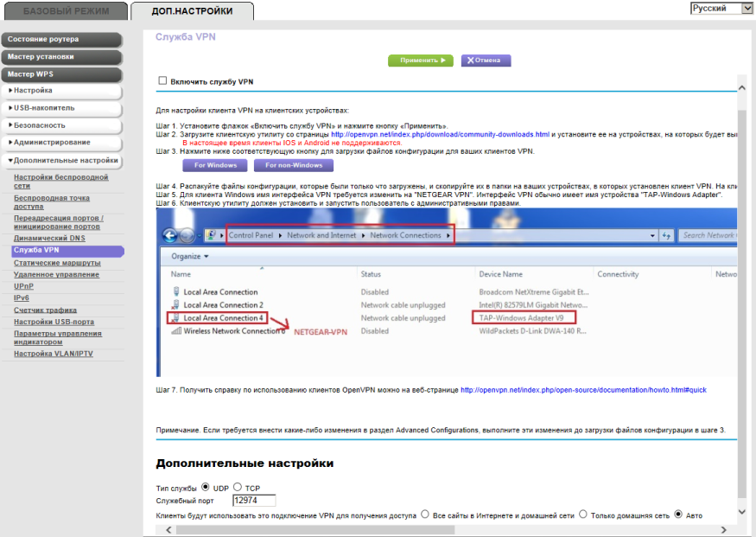Expand the Администрирование section

click(x=61, y=143)
